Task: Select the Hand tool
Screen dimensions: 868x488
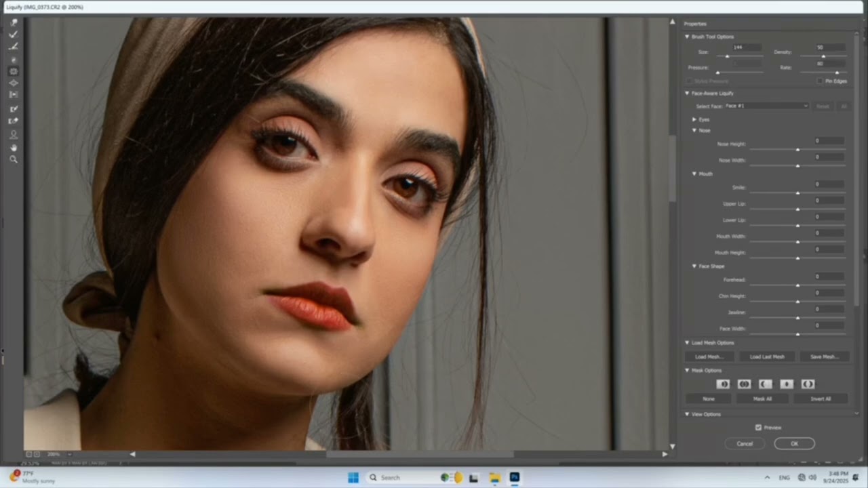Action: pos(14,147)
